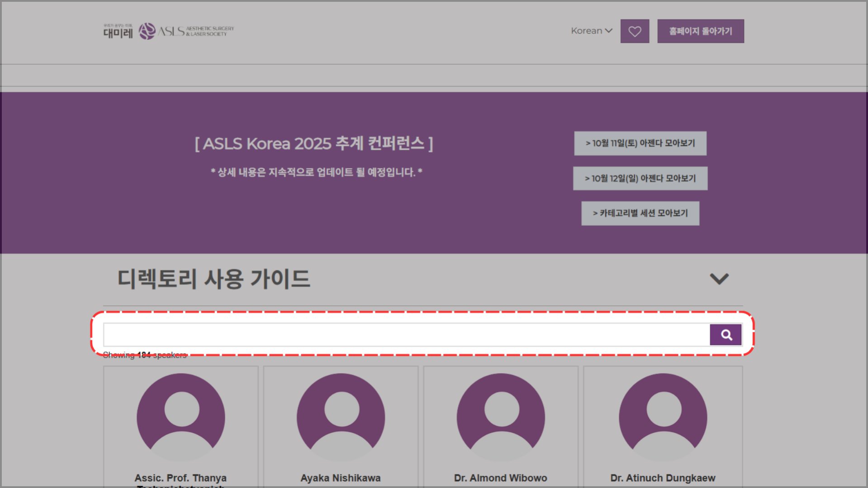Click the ASLS Korea 2025 추계 컨퍼런스 title

(x=314, y=144)
